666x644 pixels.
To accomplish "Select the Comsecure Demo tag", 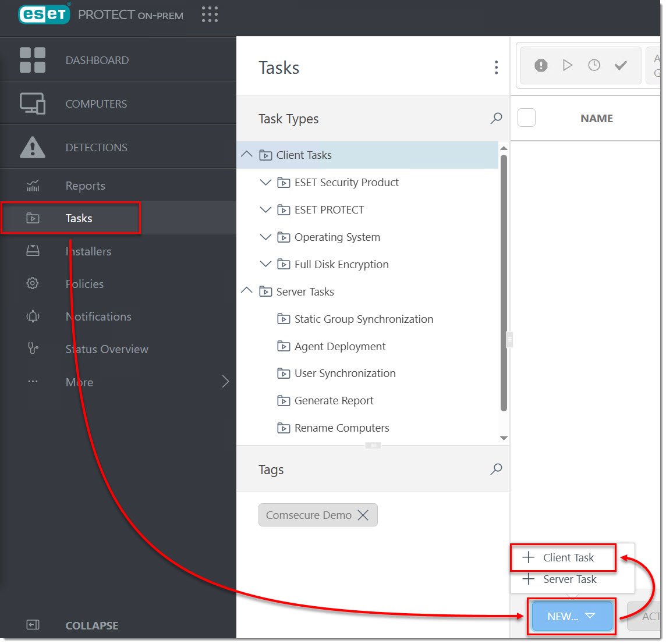I will [x=309, y=515].
